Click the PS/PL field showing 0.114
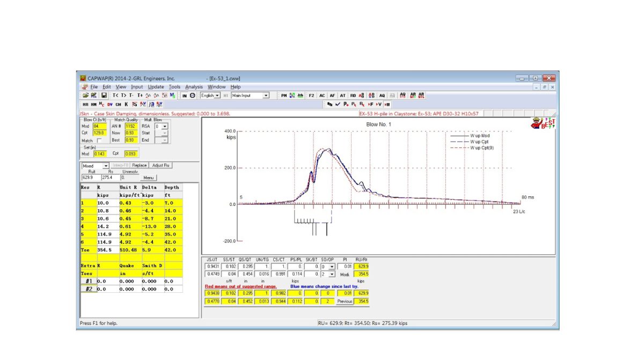The image size is (644, 362). coord(296,274)
